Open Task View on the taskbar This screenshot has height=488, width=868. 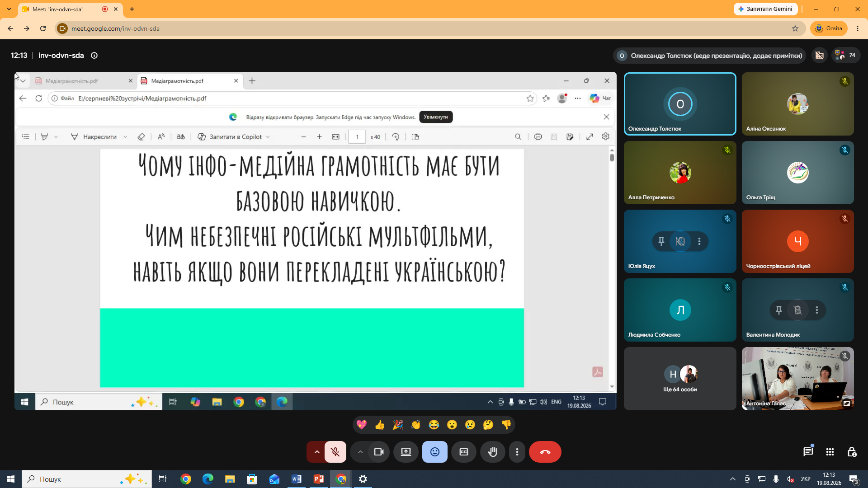tap(163, 479)
